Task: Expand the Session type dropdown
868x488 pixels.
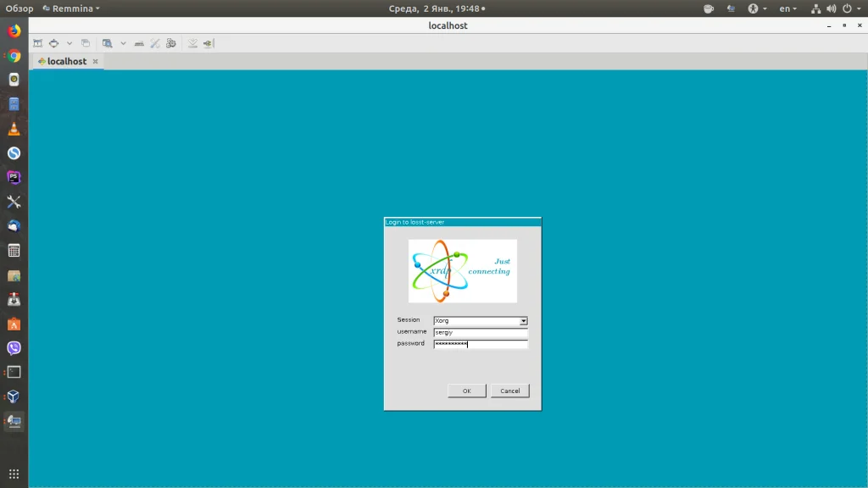Action: coord(523,321)
